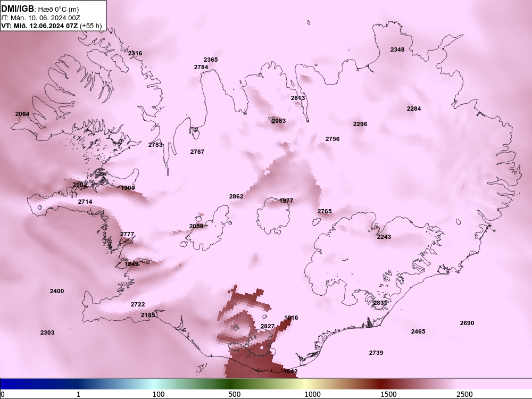Select the 2783 value
The image size is (532, 399).
tap(155, 145)
